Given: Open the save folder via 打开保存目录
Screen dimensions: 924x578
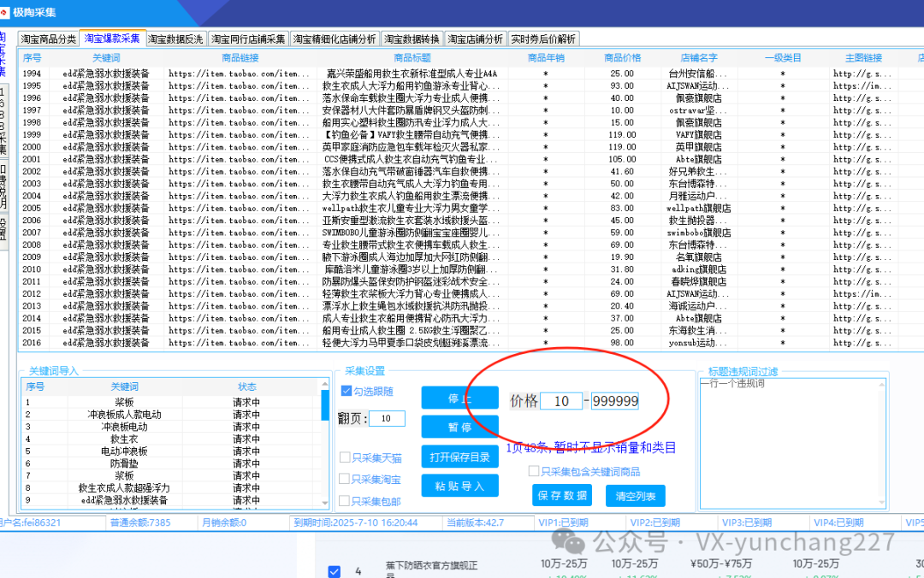Looking at the screenshot, I should [x=459, y=457].
